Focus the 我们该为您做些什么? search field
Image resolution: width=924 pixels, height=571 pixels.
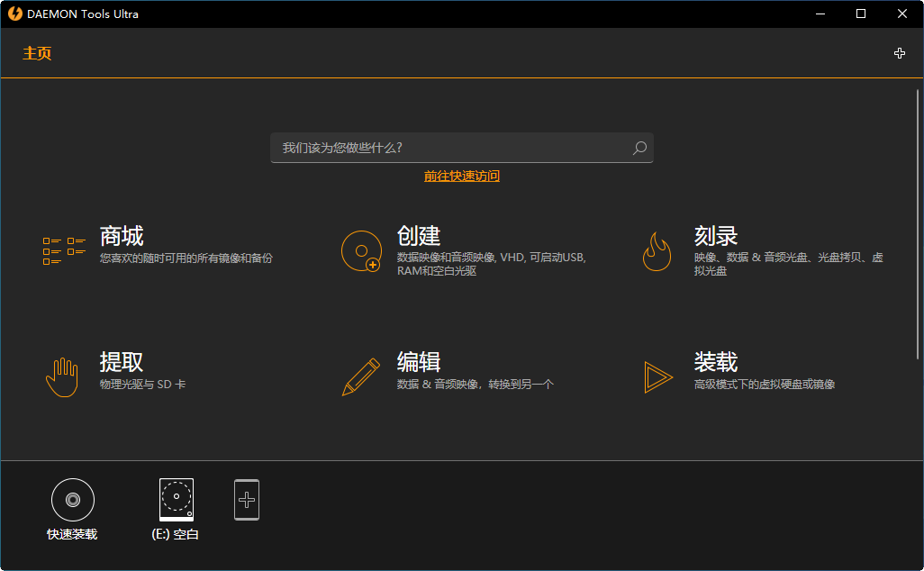[462, 148]
